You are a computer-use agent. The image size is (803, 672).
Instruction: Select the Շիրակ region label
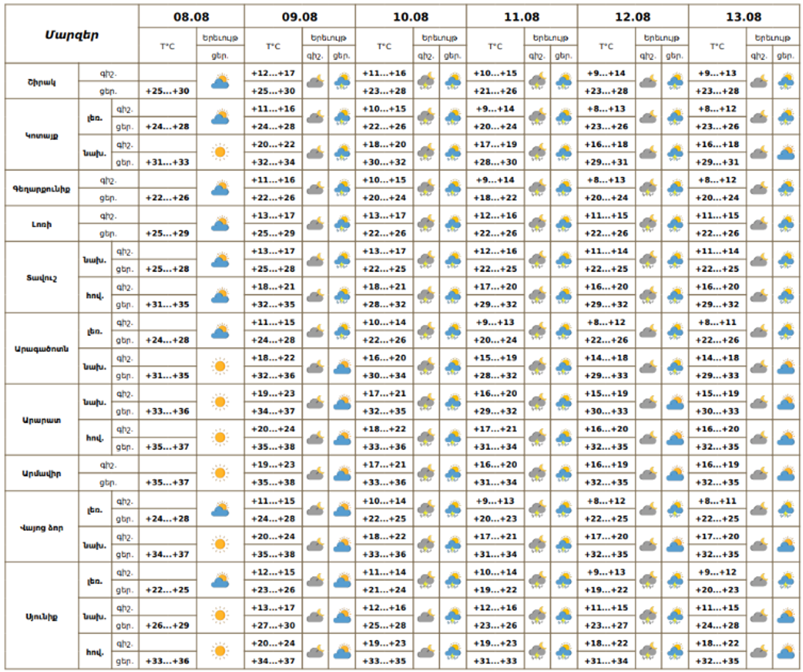(41, 82)
